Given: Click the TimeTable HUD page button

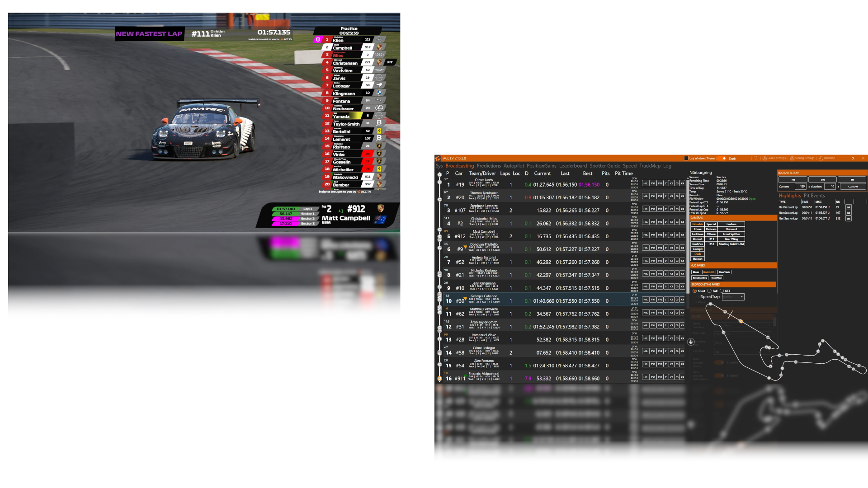Looking at the screenshot, I should point(724,272).
